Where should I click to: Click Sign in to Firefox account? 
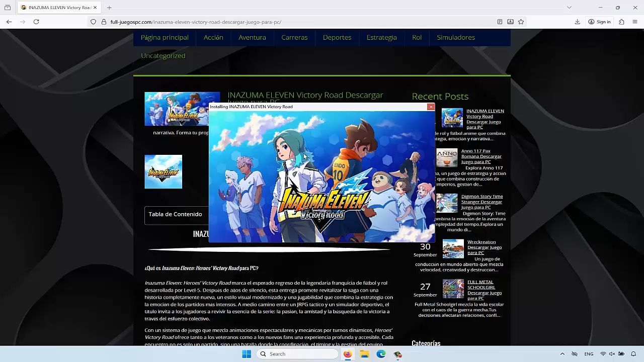click(599, 22)
